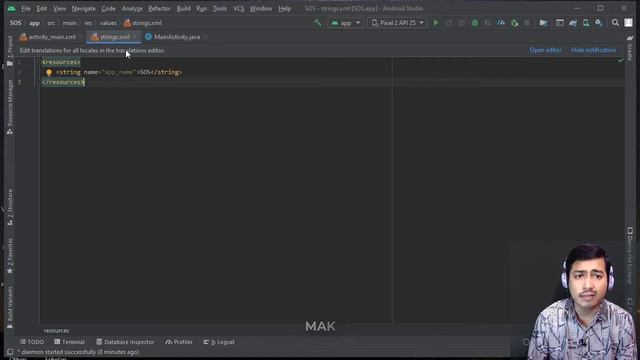Click the Open editor link
640x360 pixels.
[x=545, y=50]
